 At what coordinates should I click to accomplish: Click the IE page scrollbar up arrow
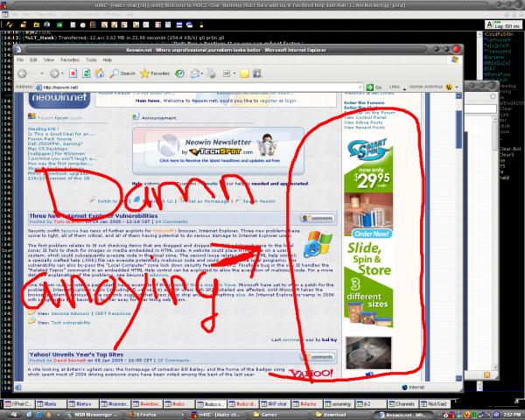tap(458, 95)
